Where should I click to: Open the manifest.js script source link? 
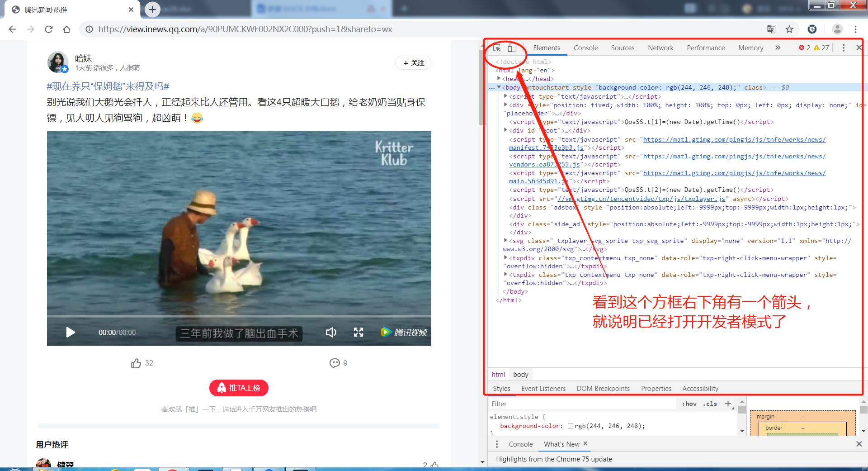pyautogui.click(x=667, y=143)
